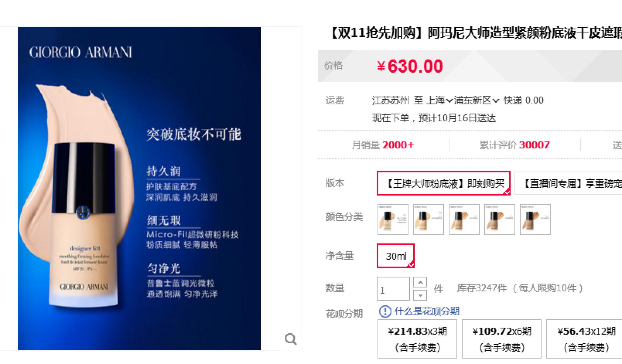Pick the fifth foundation shade thumbnail
The height and width of the screenshot is (364, 622).
(535, 219)
